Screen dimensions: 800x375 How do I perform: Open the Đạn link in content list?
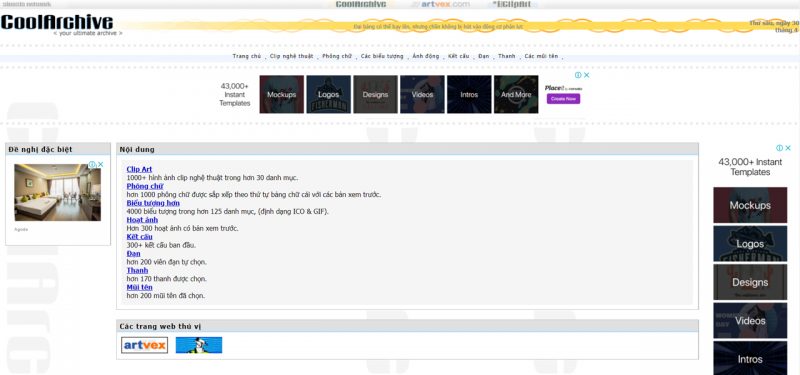click(x=133, y=254)
